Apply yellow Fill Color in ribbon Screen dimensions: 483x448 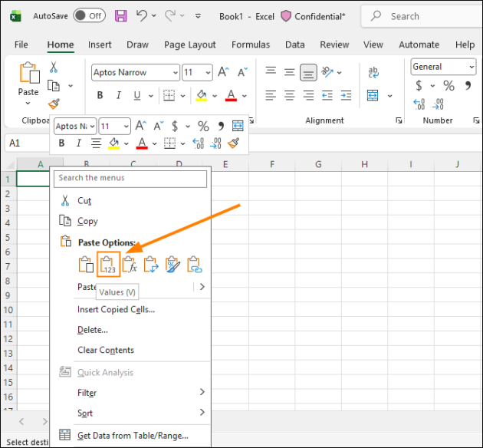coord(202,96)
